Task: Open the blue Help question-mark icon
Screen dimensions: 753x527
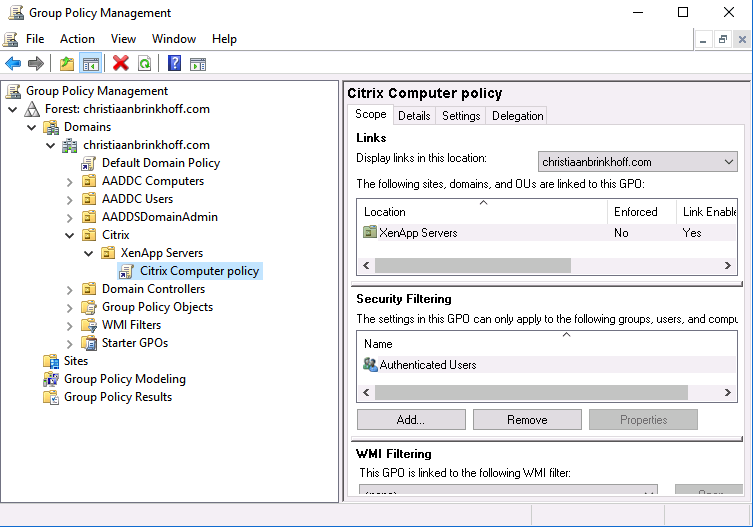Action: coord(174,63)
